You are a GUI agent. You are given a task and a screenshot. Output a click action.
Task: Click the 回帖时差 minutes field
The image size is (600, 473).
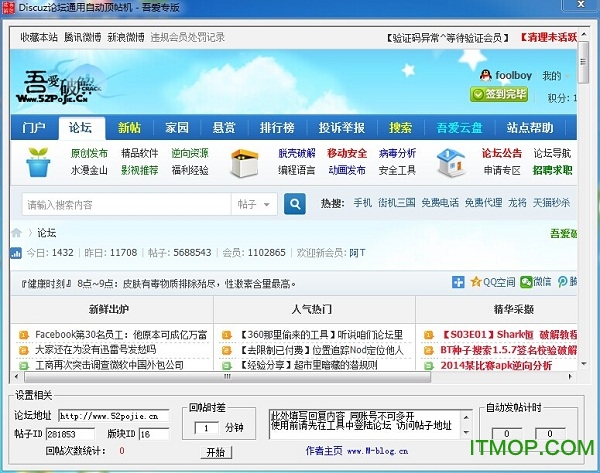click(207, 428)
